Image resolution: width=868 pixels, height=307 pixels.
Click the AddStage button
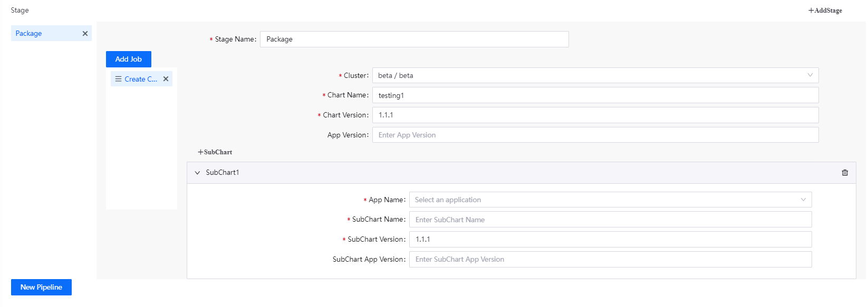click(x=825, y=11)
